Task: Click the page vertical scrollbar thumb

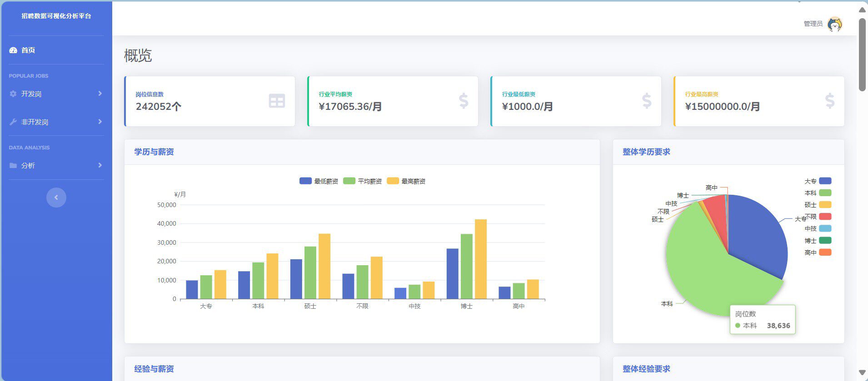Action: click(862, 54)
